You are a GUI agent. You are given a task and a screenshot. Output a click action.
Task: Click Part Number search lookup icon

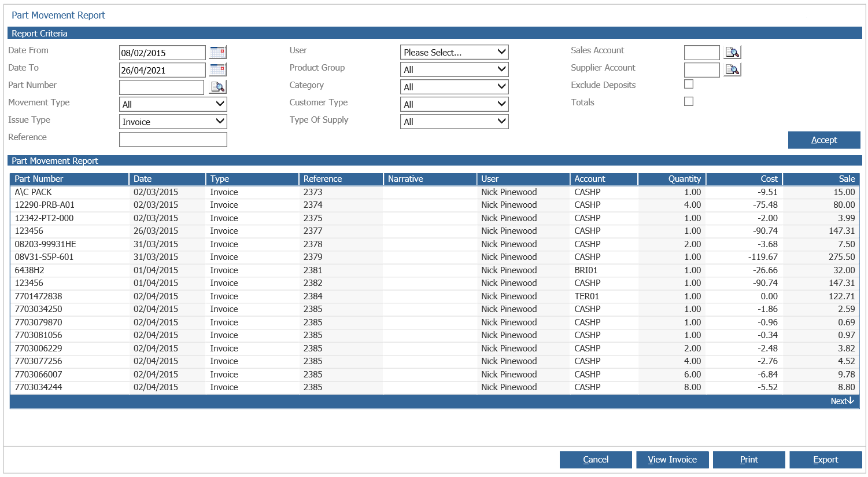pos(218,87)
